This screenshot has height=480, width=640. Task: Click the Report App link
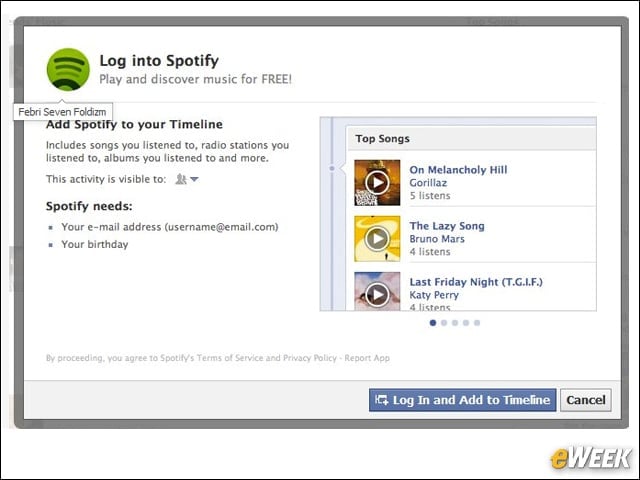367,358
